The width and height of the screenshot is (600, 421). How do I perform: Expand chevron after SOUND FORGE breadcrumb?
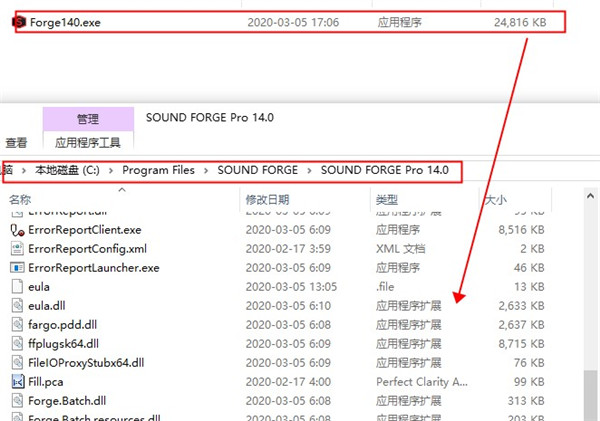[309, 170]
